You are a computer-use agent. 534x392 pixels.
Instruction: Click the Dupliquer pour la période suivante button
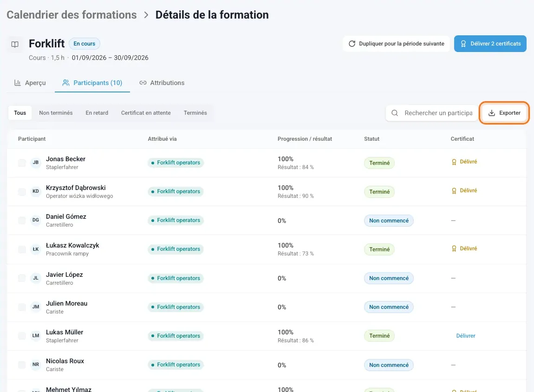tap(396, 44)
